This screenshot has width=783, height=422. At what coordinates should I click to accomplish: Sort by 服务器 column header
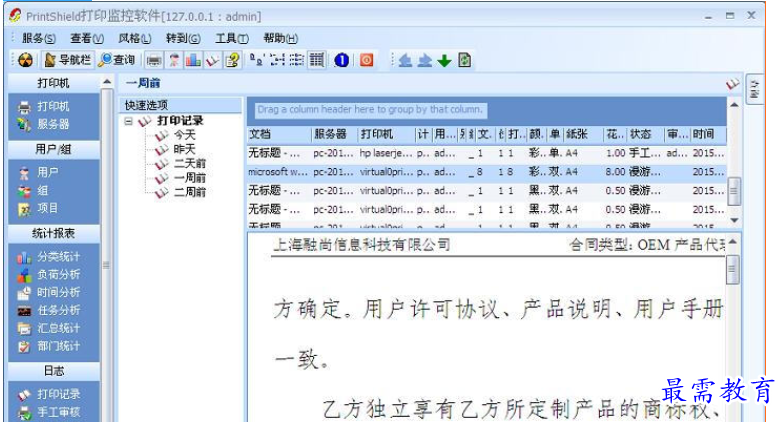click(334, 134)
